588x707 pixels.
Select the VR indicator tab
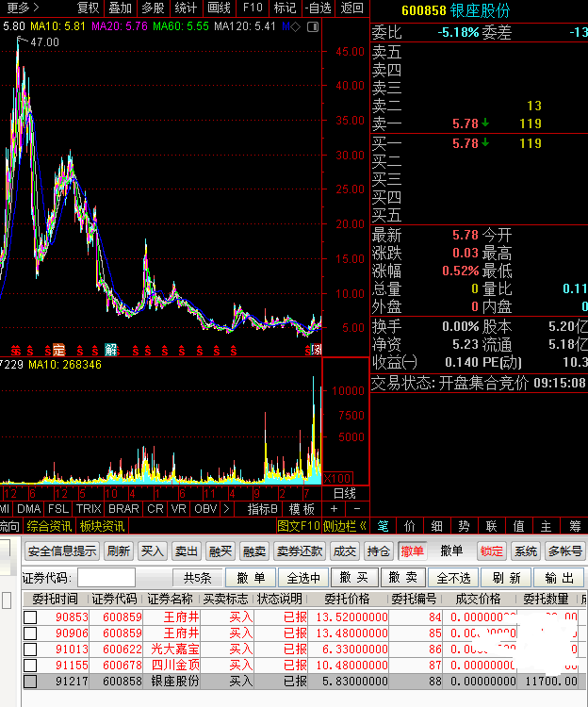click(x=179, y=509)
